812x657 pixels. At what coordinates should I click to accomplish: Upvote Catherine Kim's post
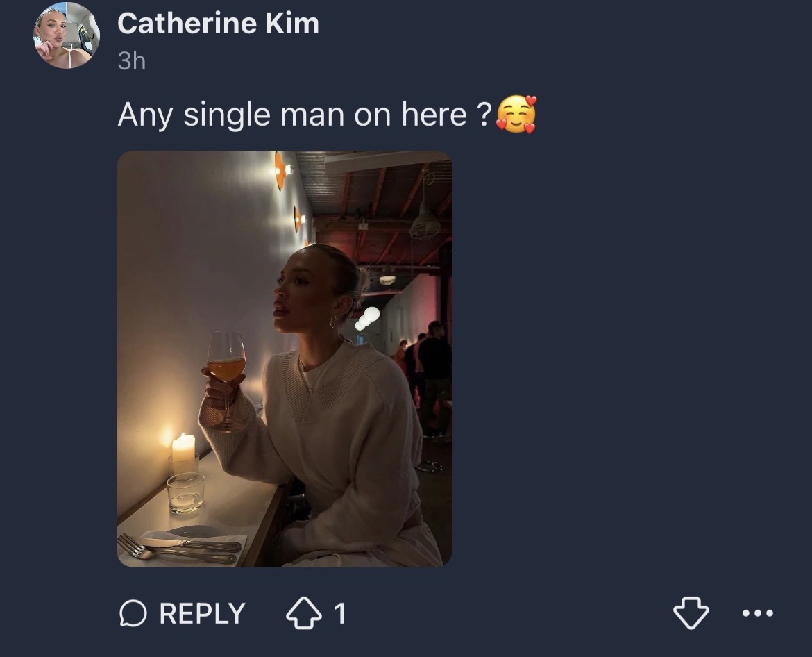coord(303,614)
